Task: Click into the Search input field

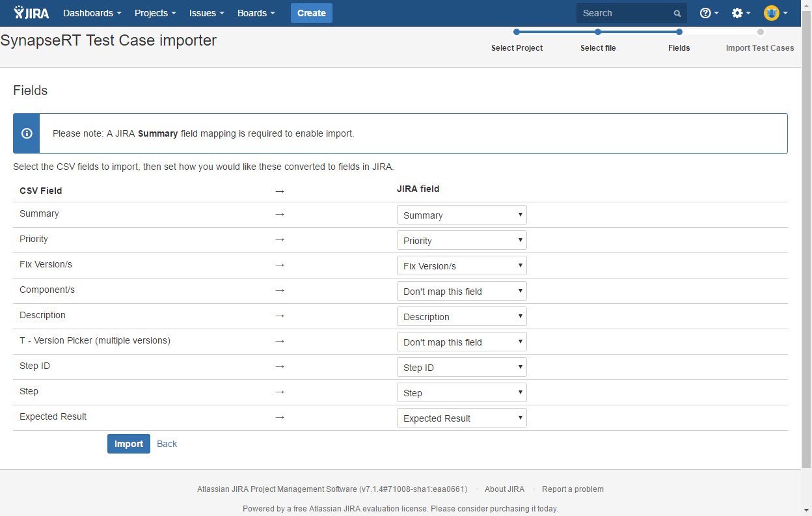Action: (x=625, y=13)
